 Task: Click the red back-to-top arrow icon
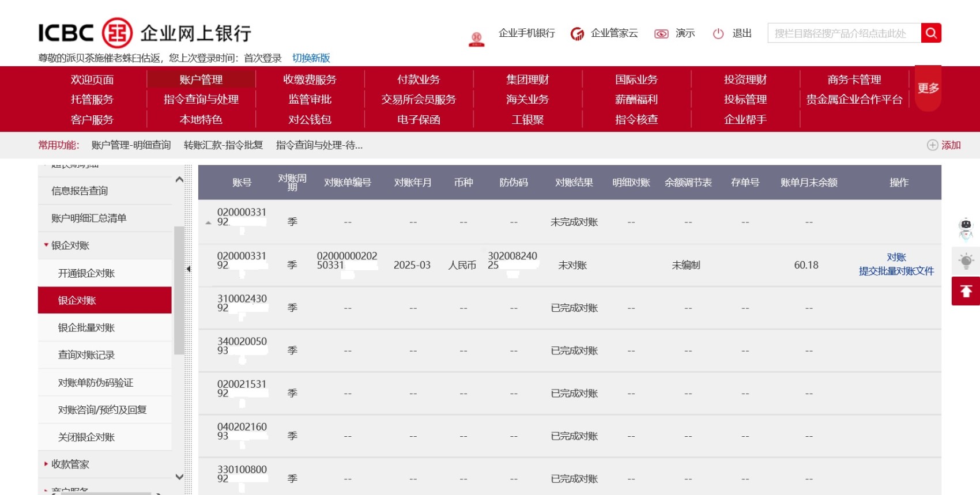(x=966, y=291)
